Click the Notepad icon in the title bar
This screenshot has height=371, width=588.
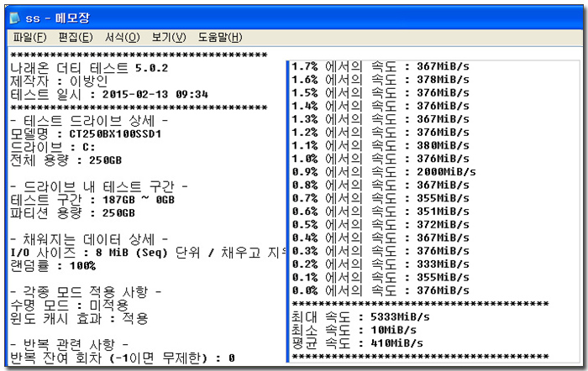[x=16, y=17]
